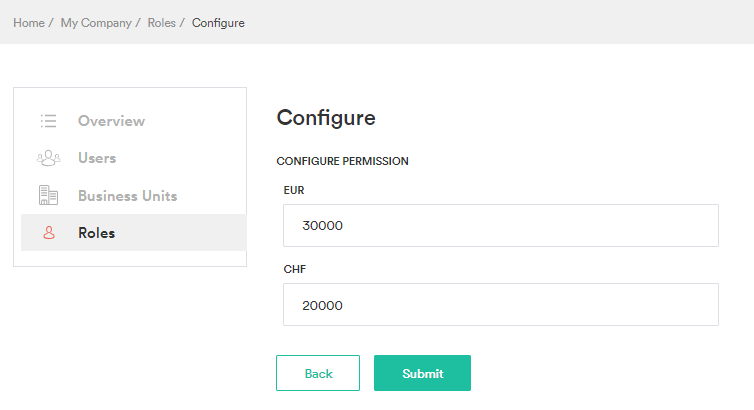This screenshot has height=410, width=754.
Task: Focus the CHF amount input field
Action: point(501,305)
